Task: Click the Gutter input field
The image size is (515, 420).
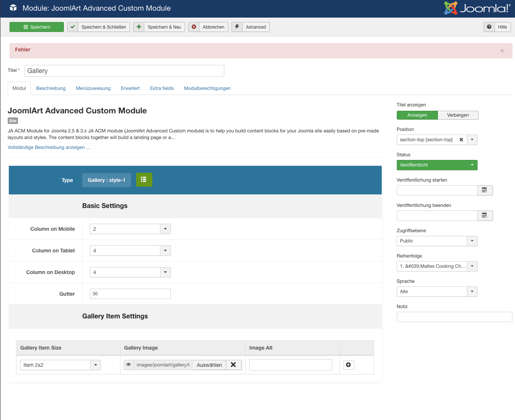Action: tap(130, 294)
